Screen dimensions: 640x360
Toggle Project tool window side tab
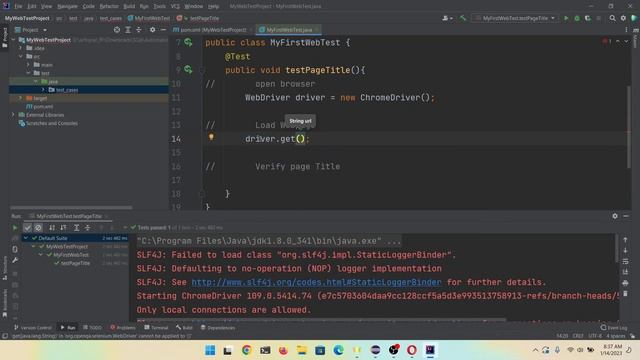pyautogui.click(x=4, y=38)
